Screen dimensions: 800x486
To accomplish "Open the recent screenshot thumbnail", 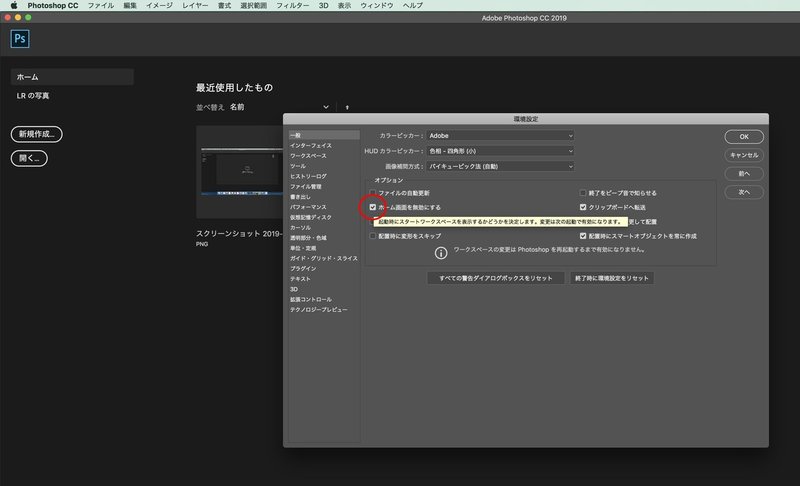I will pyautogui.click(x=240, y=172).
